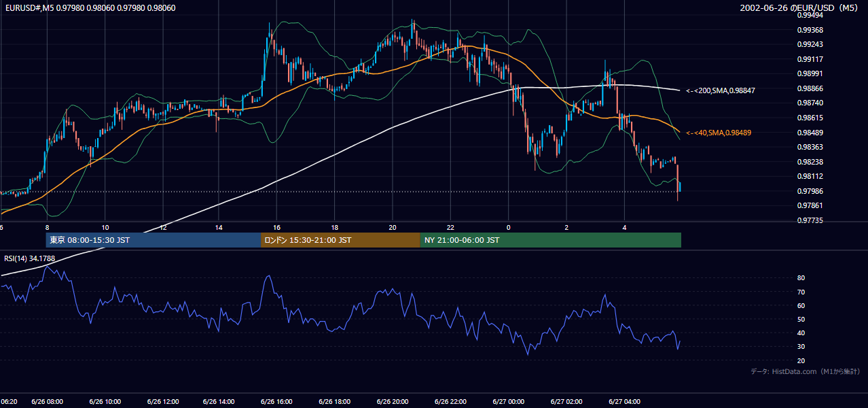Click the ロンドン 15:30-21:00 JST session bar
This screenshot has height=408, width=868.
coord(340,240)
